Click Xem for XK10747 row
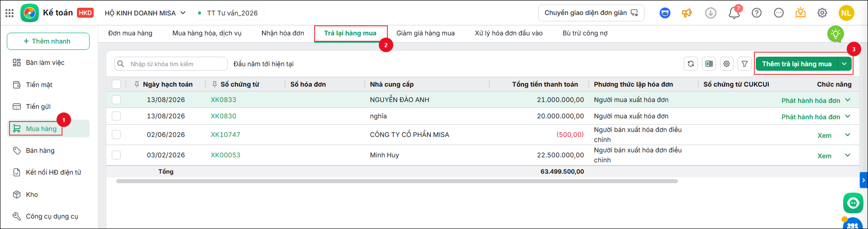This screenshot has width=868, height=229. point(825,136)
